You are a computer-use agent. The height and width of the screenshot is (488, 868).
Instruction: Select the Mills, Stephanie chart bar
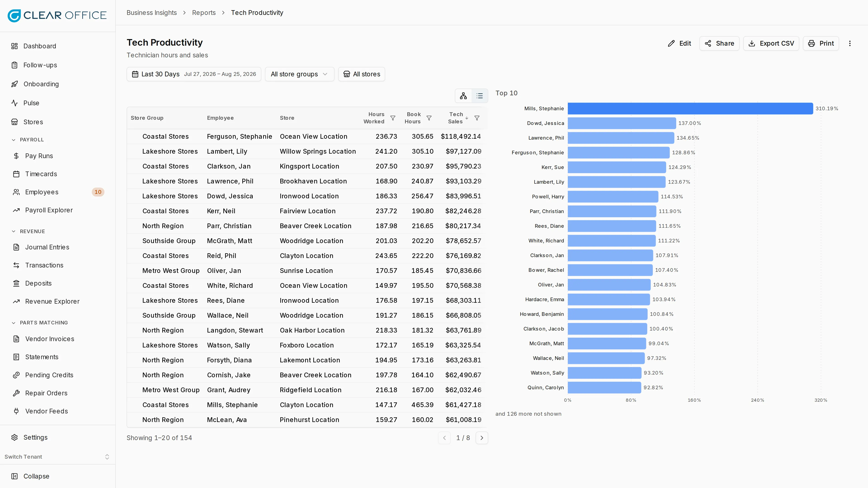[690, 108]
